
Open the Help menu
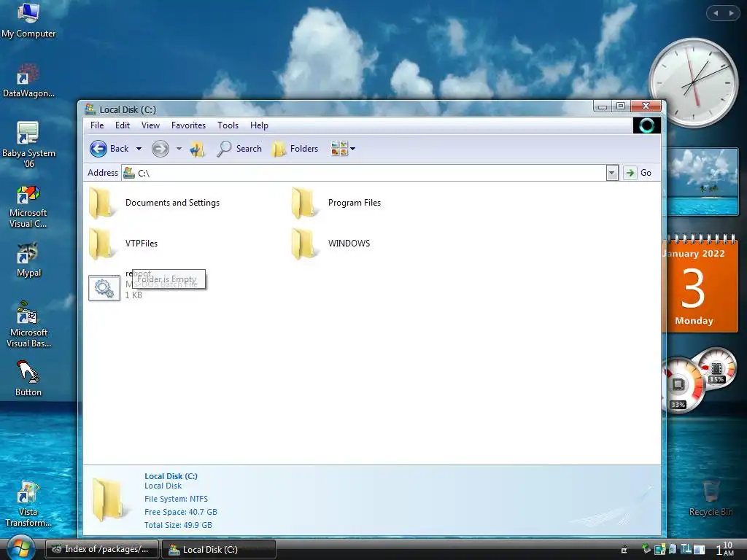click(259, 125)
